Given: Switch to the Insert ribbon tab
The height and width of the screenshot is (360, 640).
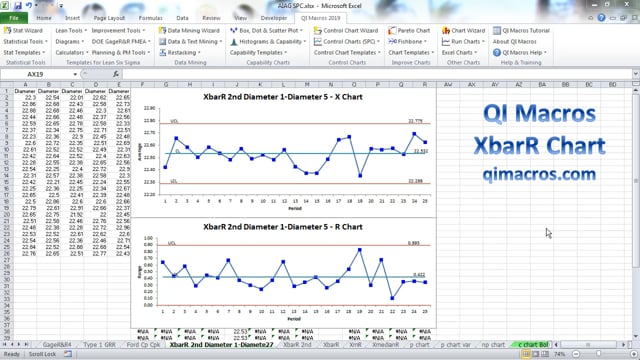Looking at the screenshot, I should click(72, 18).
